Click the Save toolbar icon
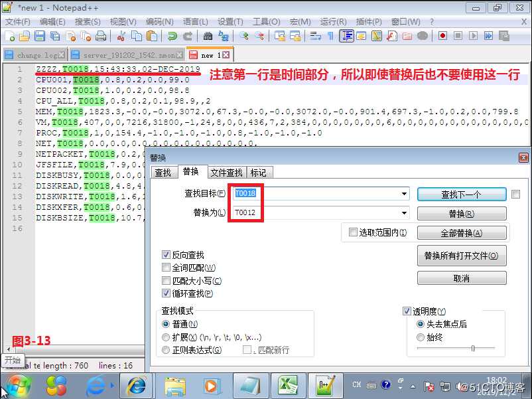The width and height of the screenshot is (532, 399). [40, 36]
